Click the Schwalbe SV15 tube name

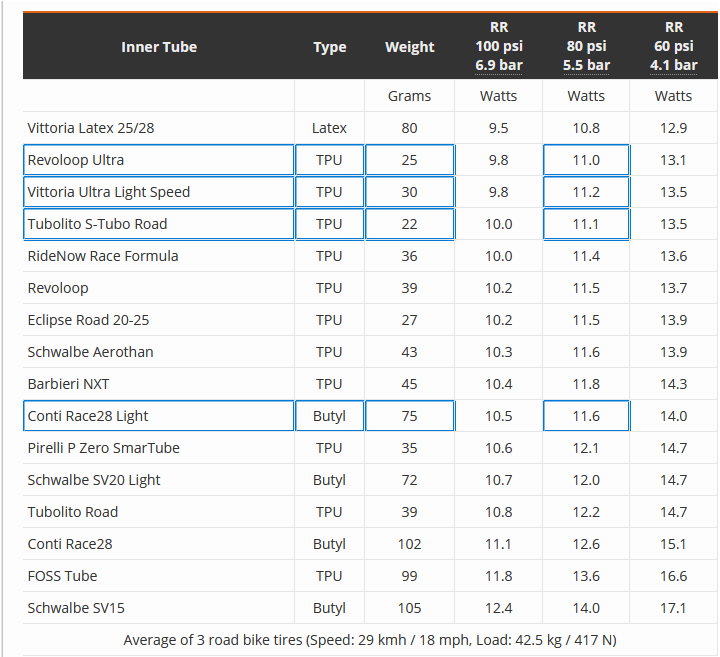(76, 608)
